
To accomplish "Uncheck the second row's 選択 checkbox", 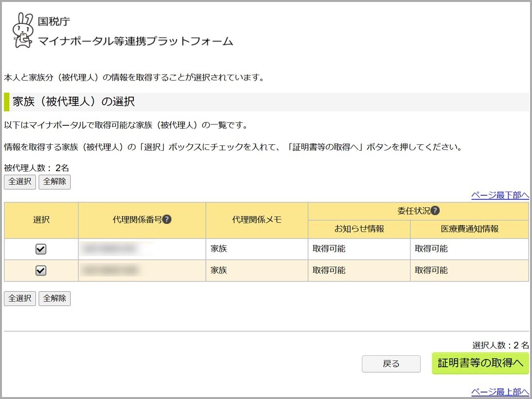I will [41, 271].
